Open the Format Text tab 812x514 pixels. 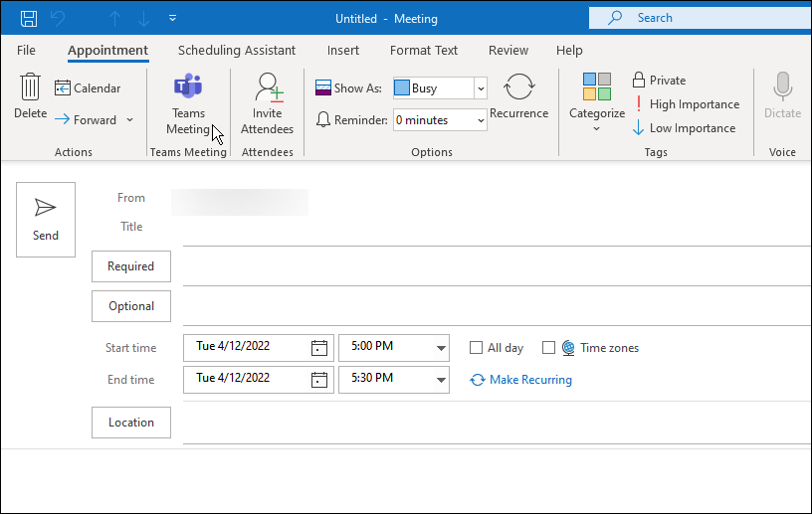424,51
